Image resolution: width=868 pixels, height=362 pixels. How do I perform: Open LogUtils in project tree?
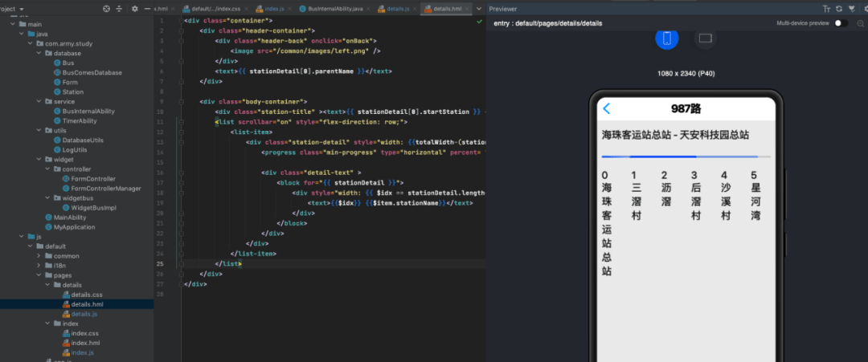[75, 150]
